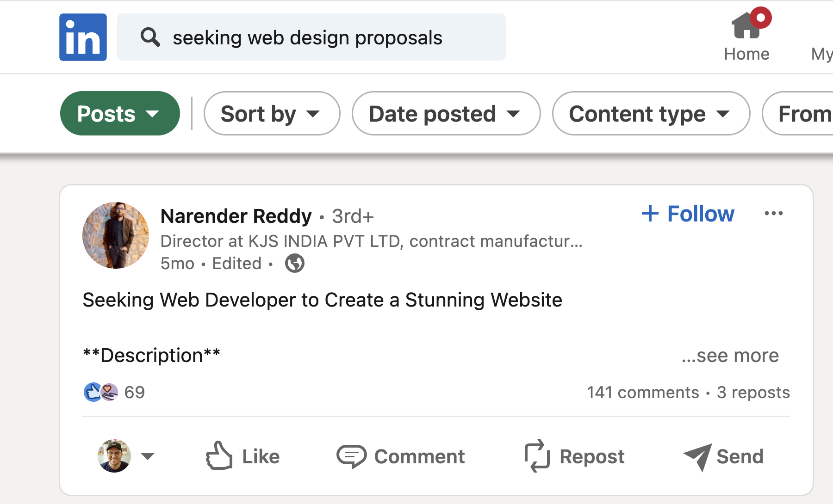
Task: Open the three-dot post options menu
Action: [x=774, y=213]
